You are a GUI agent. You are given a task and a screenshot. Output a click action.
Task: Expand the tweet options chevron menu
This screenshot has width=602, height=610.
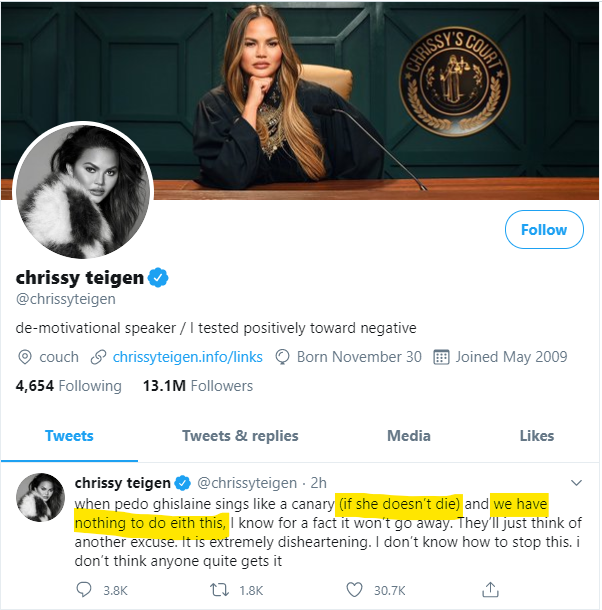tap(573, 481)
